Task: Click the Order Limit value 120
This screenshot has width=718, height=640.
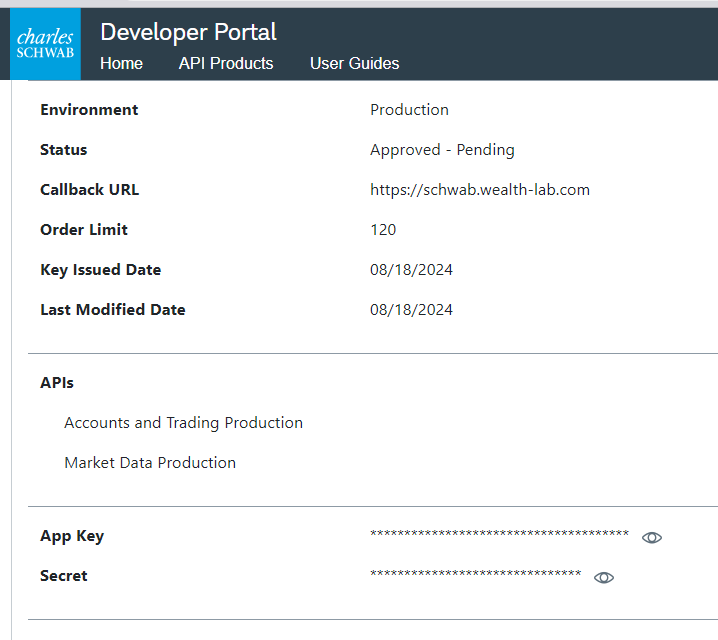Action: click(383, 229)
